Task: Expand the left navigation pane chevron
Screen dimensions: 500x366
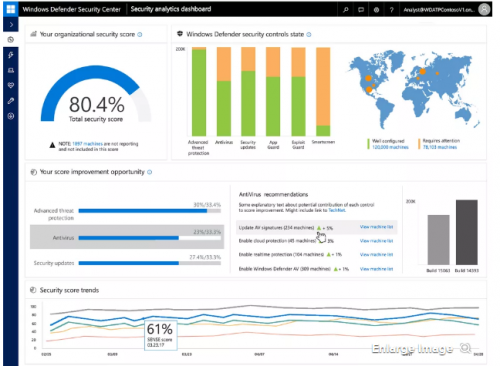Action: (x=11, y=24)
